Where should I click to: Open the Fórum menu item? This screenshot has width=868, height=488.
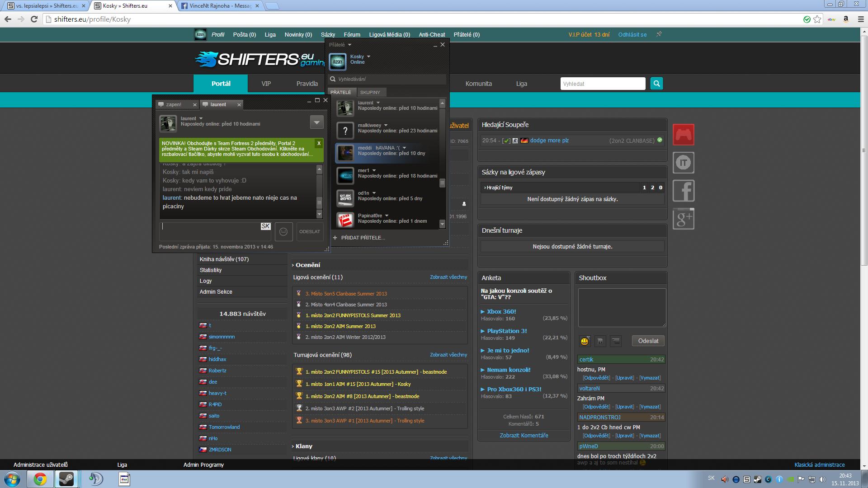coord(352,34)
